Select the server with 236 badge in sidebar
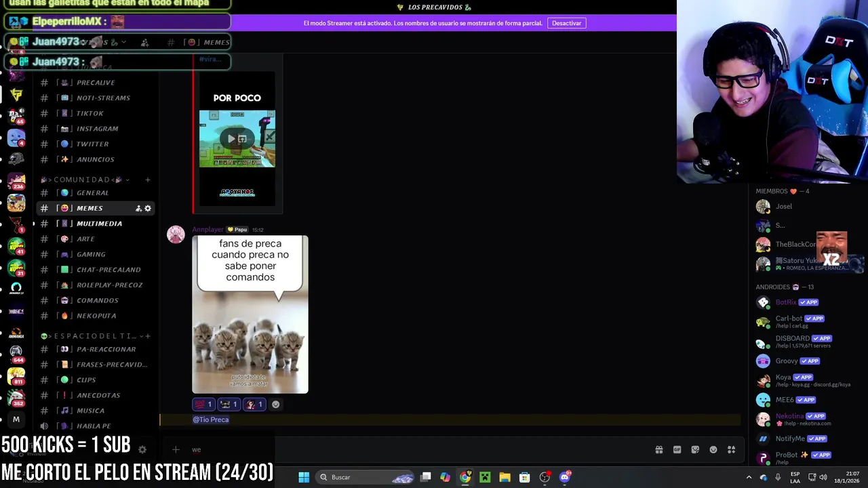Image resolution: width=868 pixels, height=488 pixels. pos(16,182)
